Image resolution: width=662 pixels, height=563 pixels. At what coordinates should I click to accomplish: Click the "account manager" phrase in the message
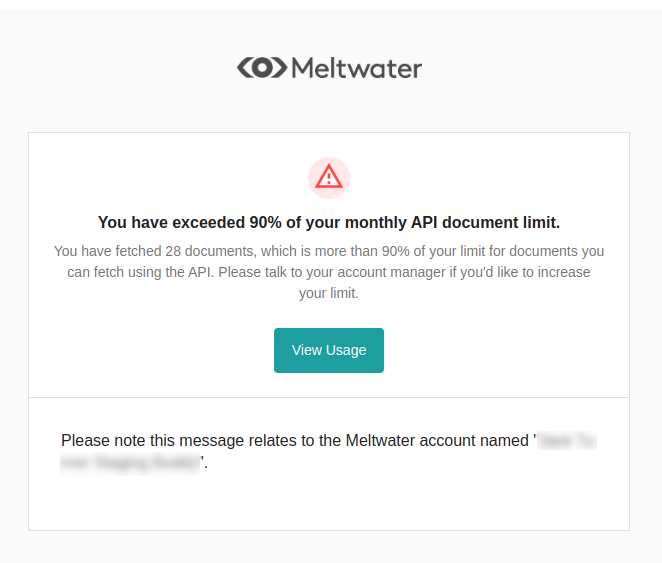tap(391, 272)
